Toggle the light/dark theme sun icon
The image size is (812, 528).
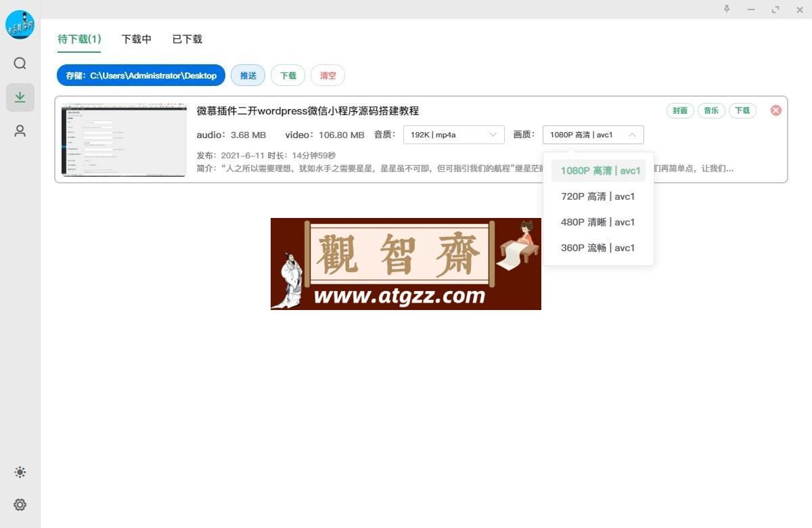point(20,472)
